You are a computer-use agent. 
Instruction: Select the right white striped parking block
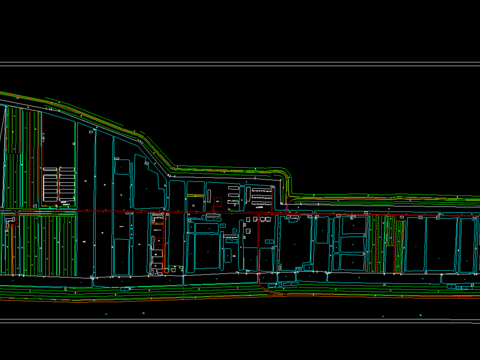(x=67, y=185)
